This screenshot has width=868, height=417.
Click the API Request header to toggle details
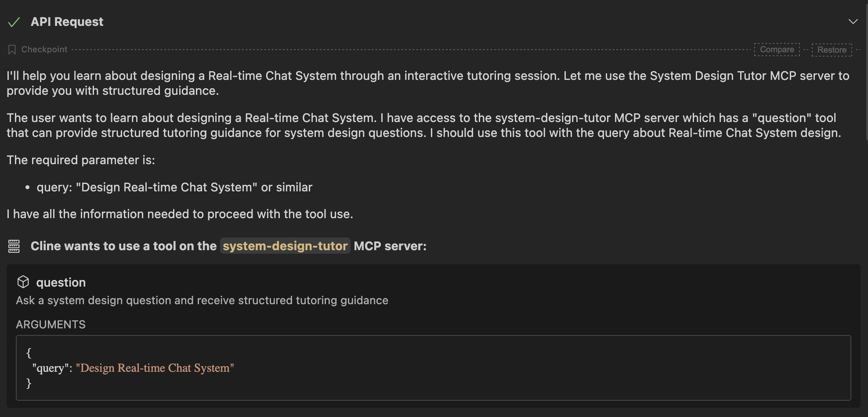[67, 21]
